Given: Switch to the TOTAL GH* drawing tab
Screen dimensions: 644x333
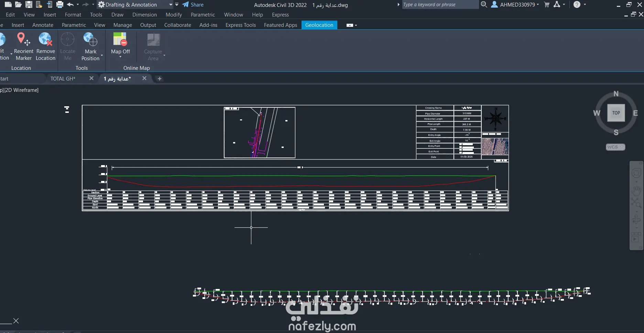Looking at the screenshot, I should tap(63, 78).
